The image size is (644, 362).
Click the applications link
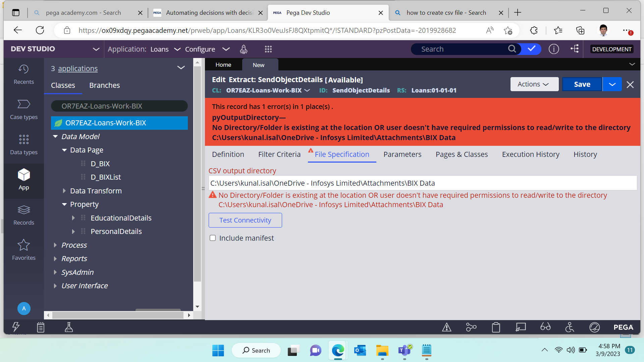[x=78, y=68]
